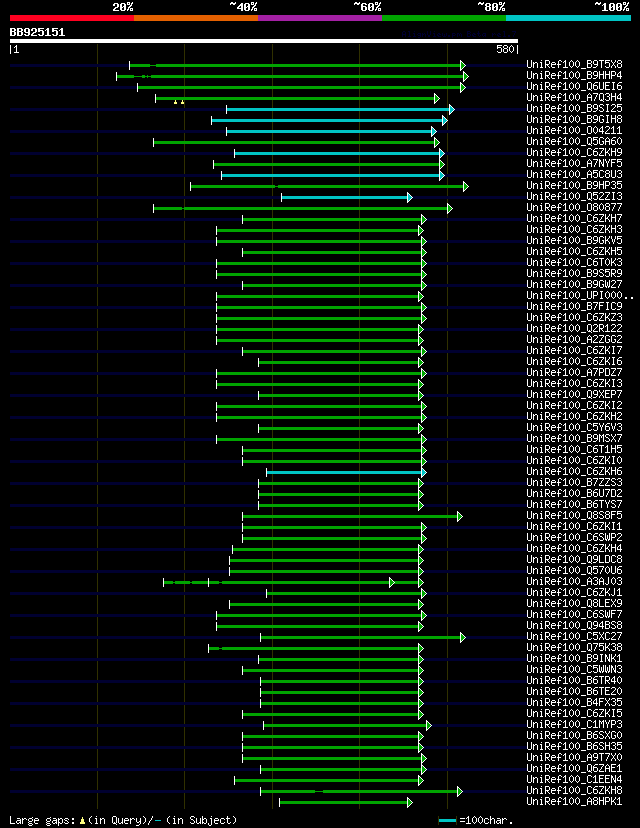The width and height of the screenshot is (640, 828).
Task: Click the UniRef100_O04211 label
Action: point(574,130)
